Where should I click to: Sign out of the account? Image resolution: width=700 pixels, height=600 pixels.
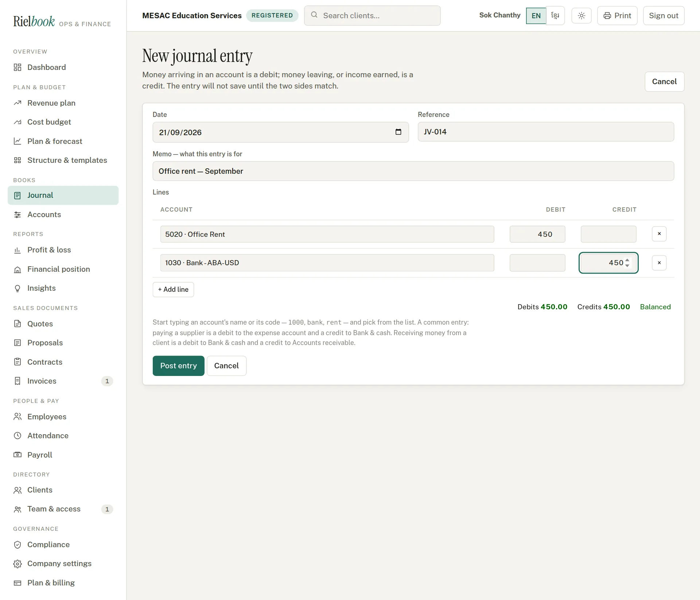point(664,16)
